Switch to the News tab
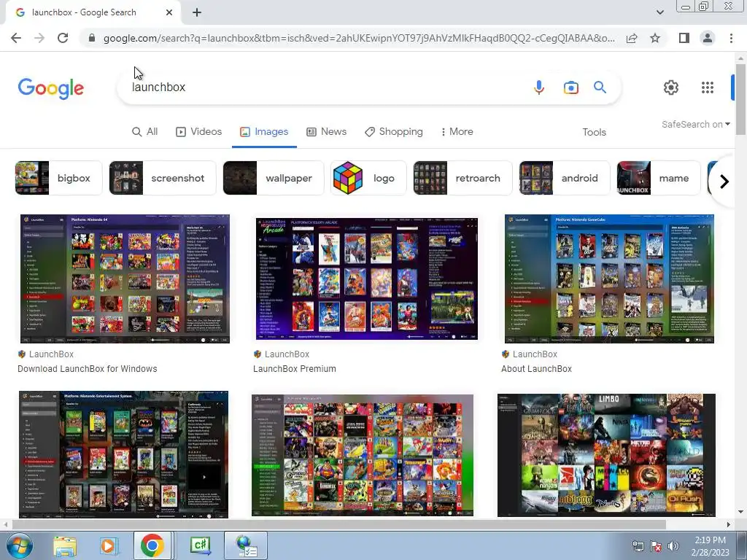 click(326, 132)
